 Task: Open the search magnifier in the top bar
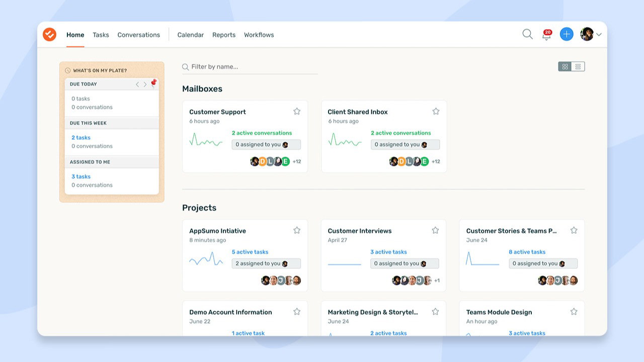point(527,34)
